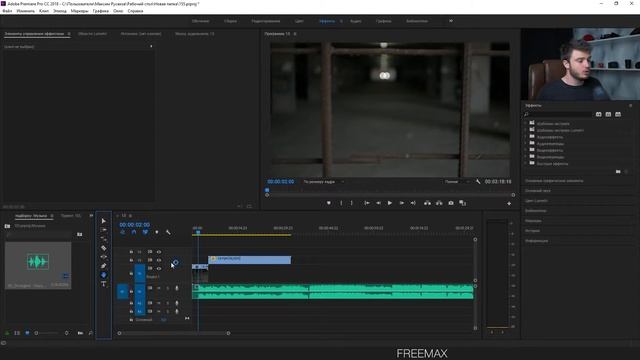The width and height of the screenshot is (640, 360).
Task: Click the Mark Out button
Action: 352,203
